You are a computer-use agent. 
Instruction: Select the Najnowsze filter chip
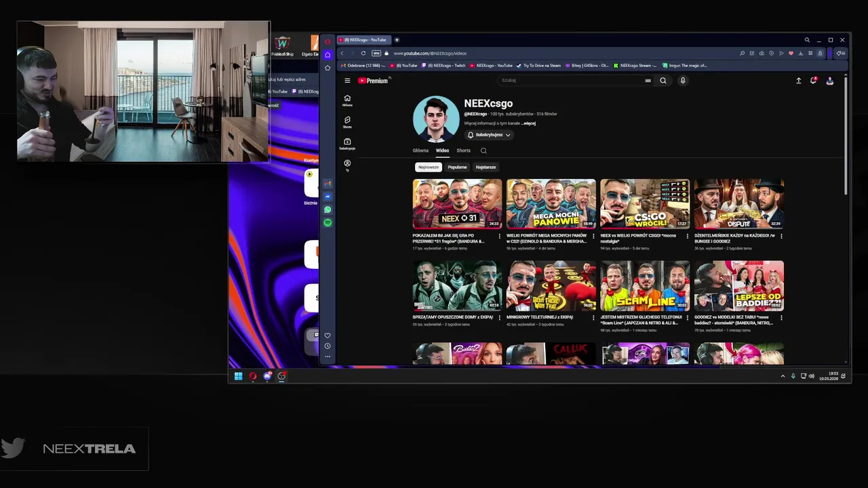pos(429,167)
